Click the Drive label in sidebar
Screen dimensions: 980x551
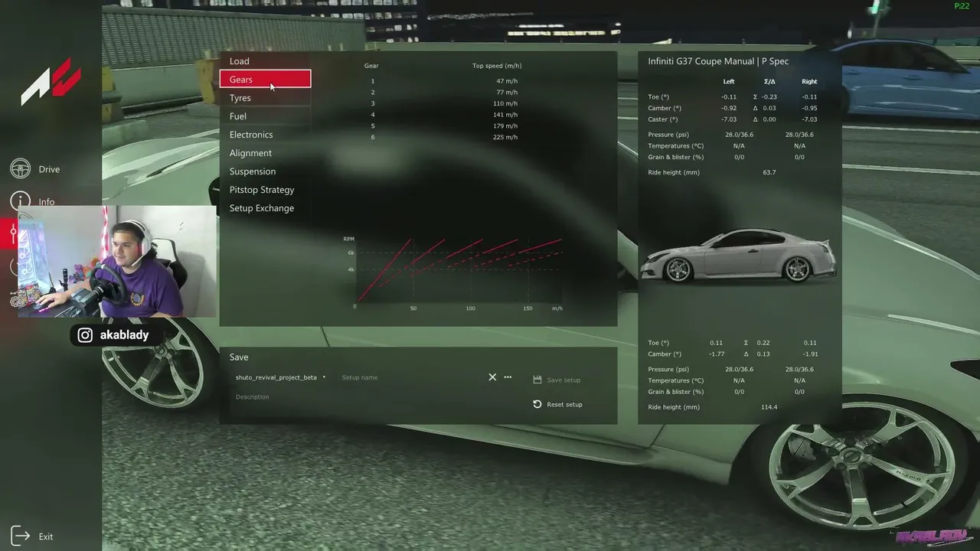49,169
